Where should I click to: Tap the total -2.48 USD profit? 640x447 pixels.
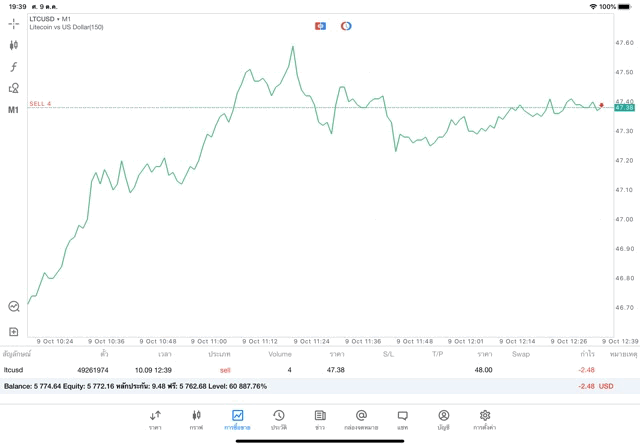pos(596,386)
